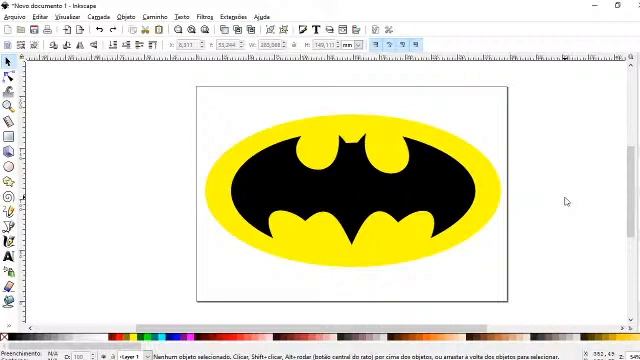Select the Pencil freehand tool
The height and width of the screenshot is (360, 640).
pyautogui.click(x=8, y=211)
